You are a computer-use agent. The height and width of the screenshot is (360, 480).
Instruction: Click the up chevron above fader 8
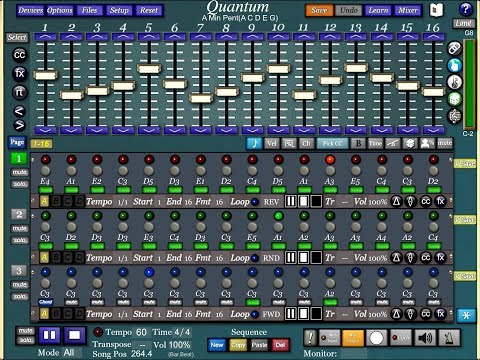(x=227, y=36)
